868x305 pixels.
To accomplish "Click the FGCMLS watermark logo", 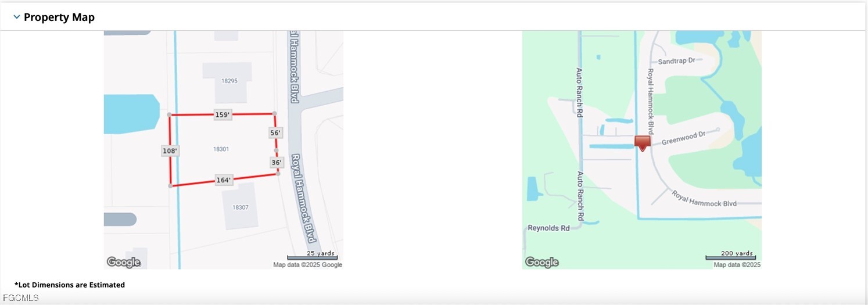I will [x=20, y=298].
